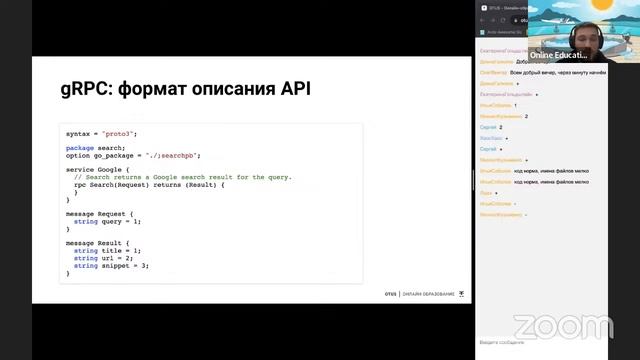Click the green comment about Google search result
The width and height of the screenshot is (640, 360).
tap(183, 177)
